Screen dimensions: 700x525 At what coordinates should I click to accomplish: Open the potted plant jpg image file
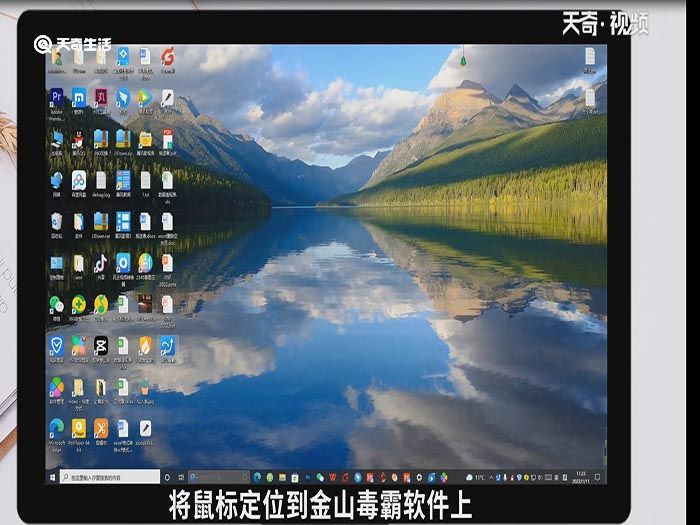click(x=145, y=387)
